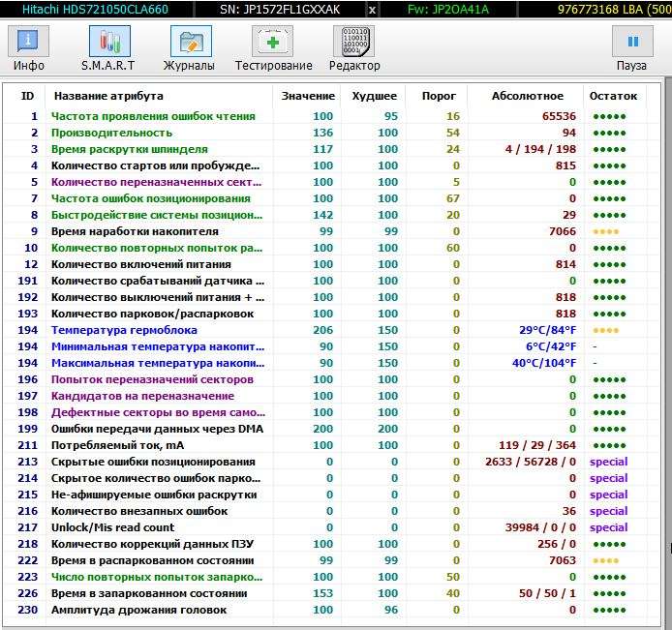Sort by Порог column header
Screen dimensions: 672x630
coord(439,96)
